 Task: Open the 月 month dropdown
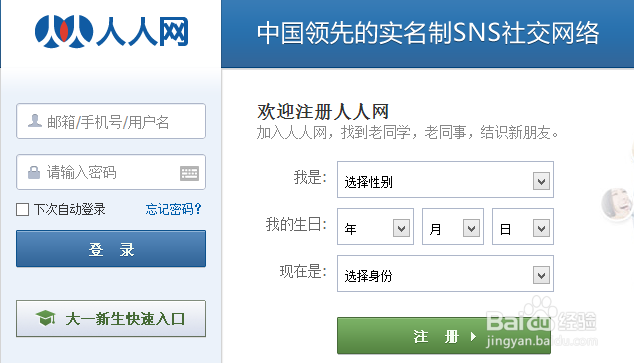[453, 226]
